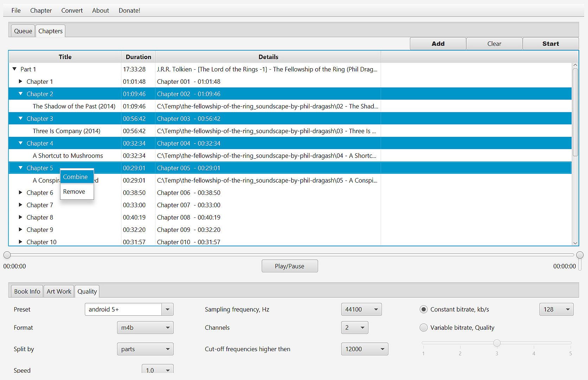The width and height of the screenshot is (588, 380).
Task: Expand Chapter 1 disclosure triangle
Action: pyautogui.click(x=20, y=82)
